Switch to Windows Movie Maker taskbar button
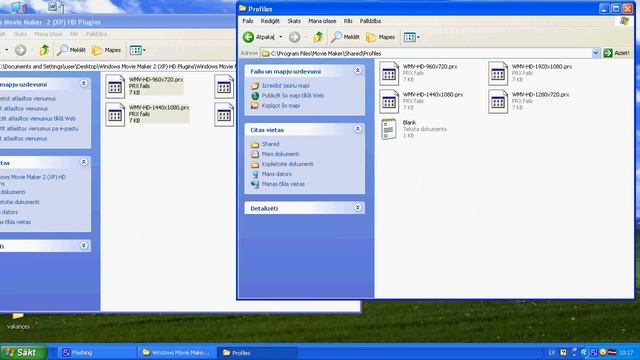The width and height of the screenshot is (640, 360). point(176,353)
